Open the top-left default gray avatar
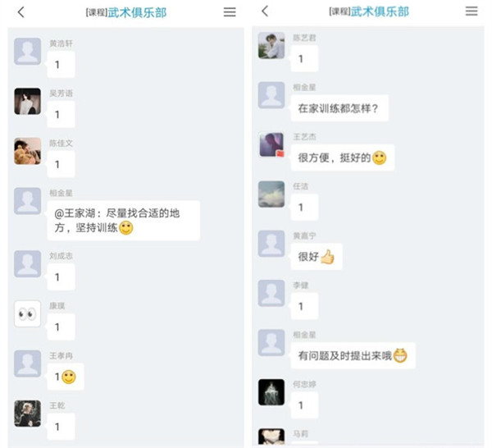The height and width of the screenshot is (448, 492). 27,51
